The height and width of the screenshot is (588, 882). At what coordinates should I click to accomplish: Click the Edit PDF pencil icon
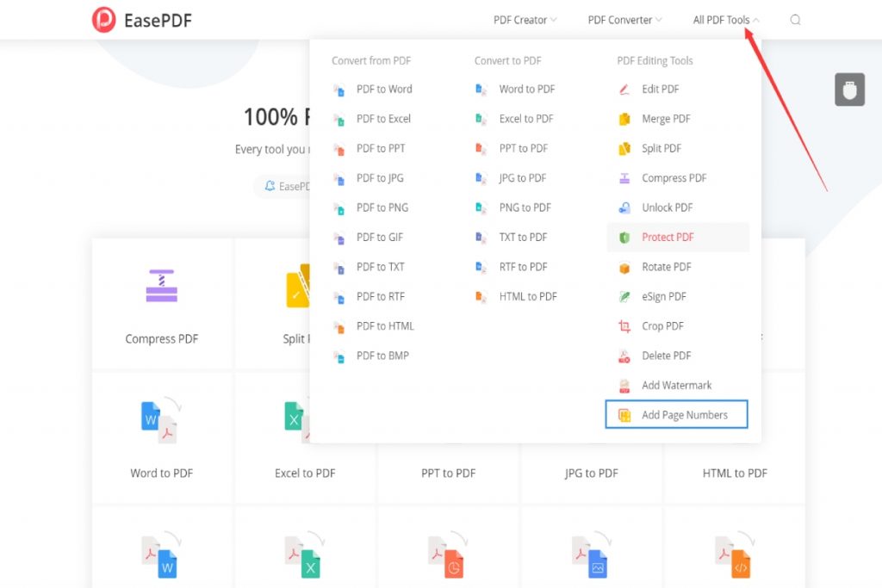tap(624, 90)
